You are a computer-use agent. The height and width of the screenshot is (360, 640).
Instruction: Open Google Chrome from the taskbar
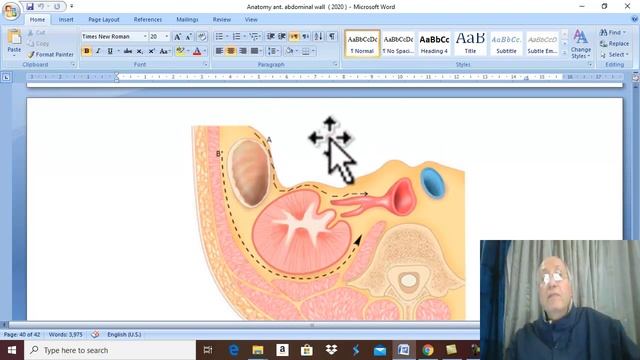click(428, 350)
